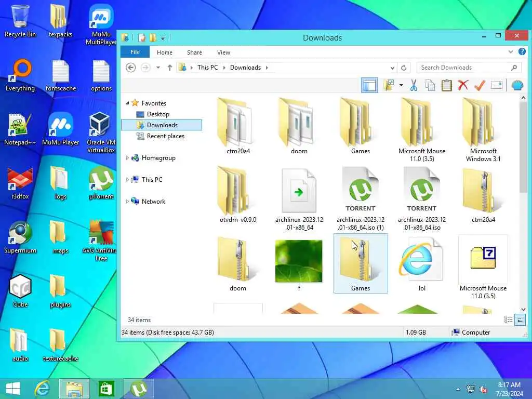Select Desktop under Favorites

pyautogui.click(x=158, y=114)
